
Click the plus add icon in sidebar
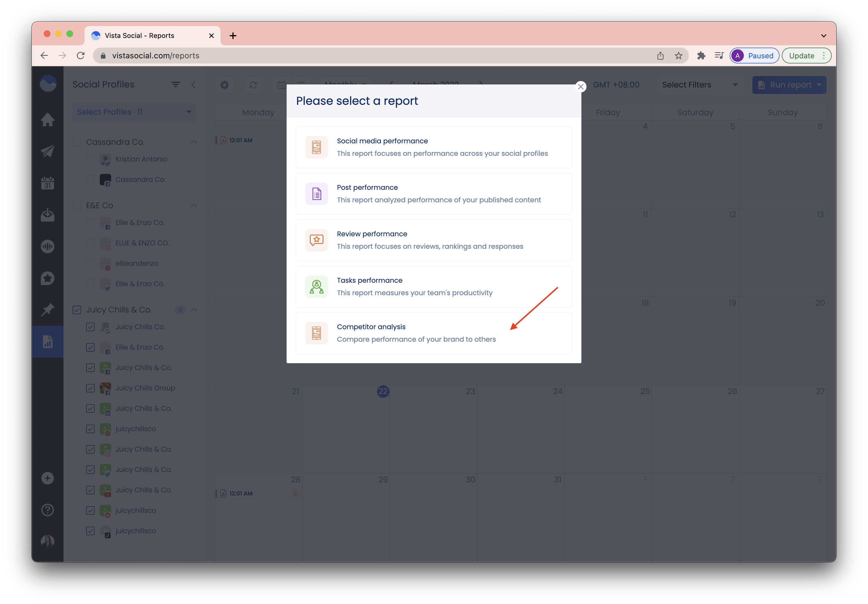pos(48,478)
